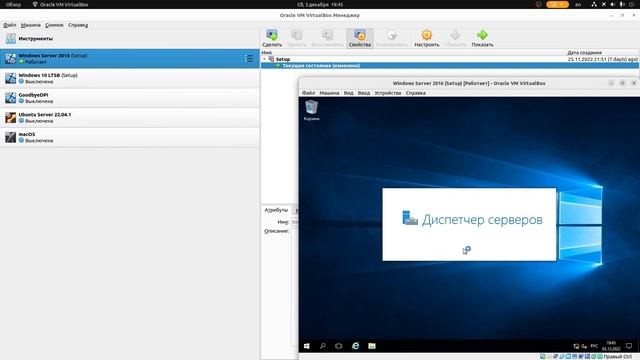Click the guest taskbar clock
The height and width of the screenshot is (360, 640).
click(611, 346)
